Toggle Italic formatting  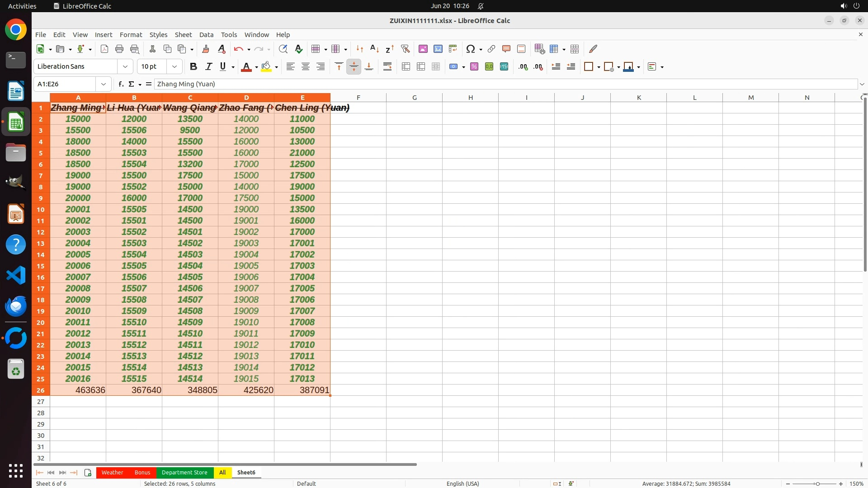[208, 66]
